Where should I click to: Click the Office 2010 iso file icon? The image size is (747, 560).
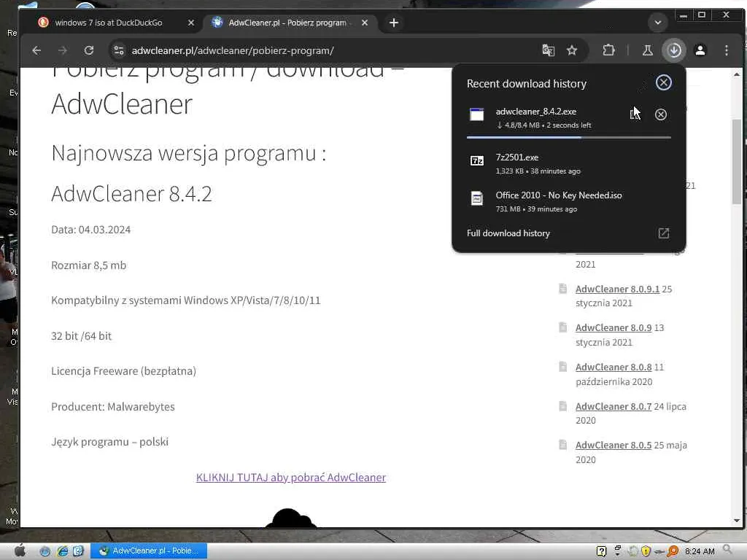point(477,198)
